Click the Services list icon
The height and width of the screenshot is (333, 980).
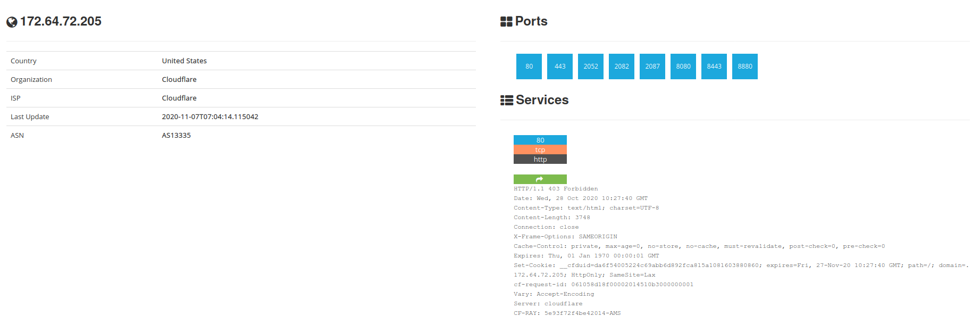[x=507, y=100]
